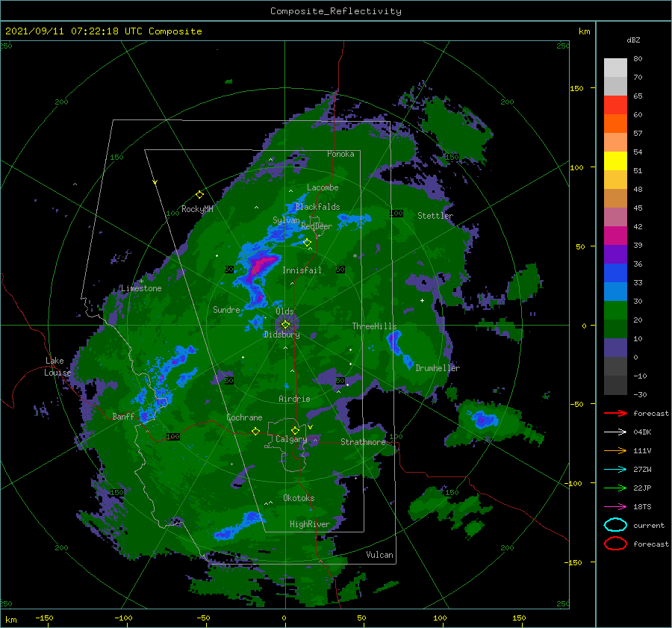672x628 pixels.
Task: Click the yellow diamond marker south of RedDeer
Action: [x=307, y=243]
